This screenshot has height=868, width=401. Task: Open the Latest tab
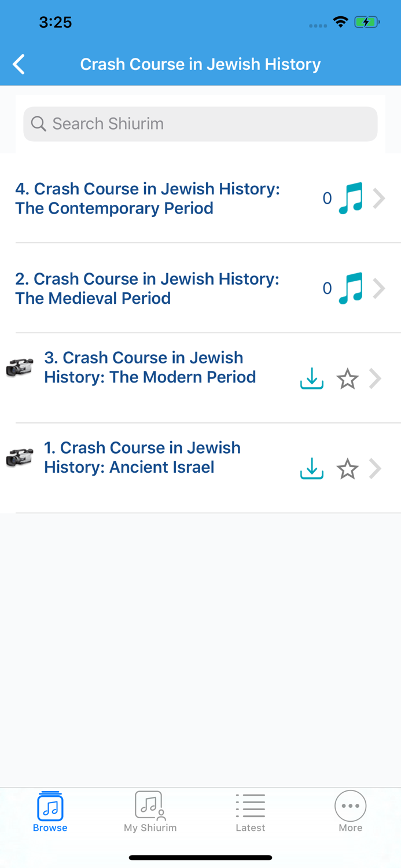click(x=251, y=811)
